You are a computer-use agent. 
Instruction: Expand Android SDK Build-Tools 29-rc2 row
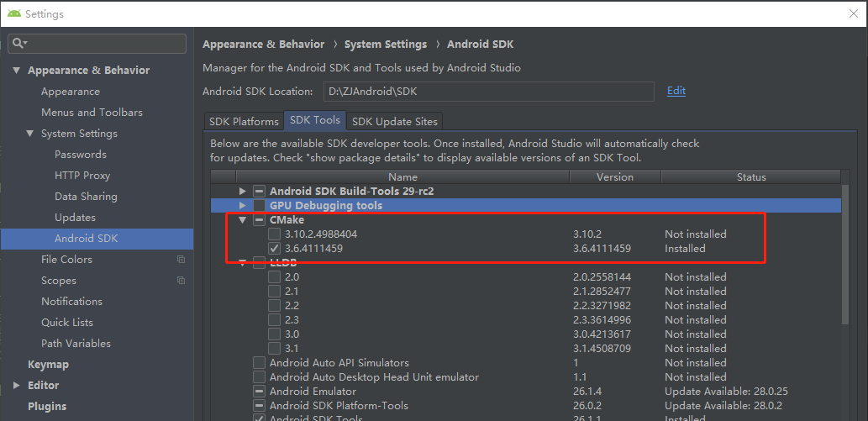click(x=243, y=191)
